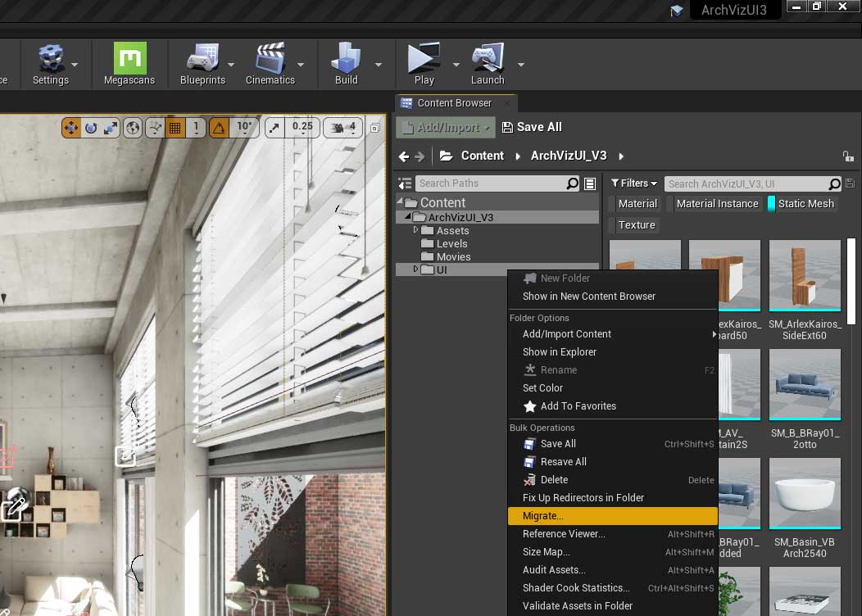
Task: Choose Size Map menu entry
Action: [612, 552]
